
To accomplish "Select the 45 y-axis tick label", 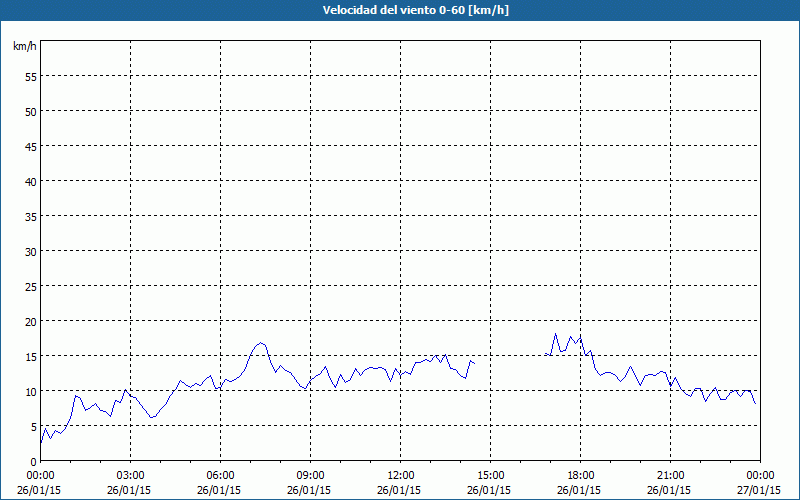I will pos(30,146).
